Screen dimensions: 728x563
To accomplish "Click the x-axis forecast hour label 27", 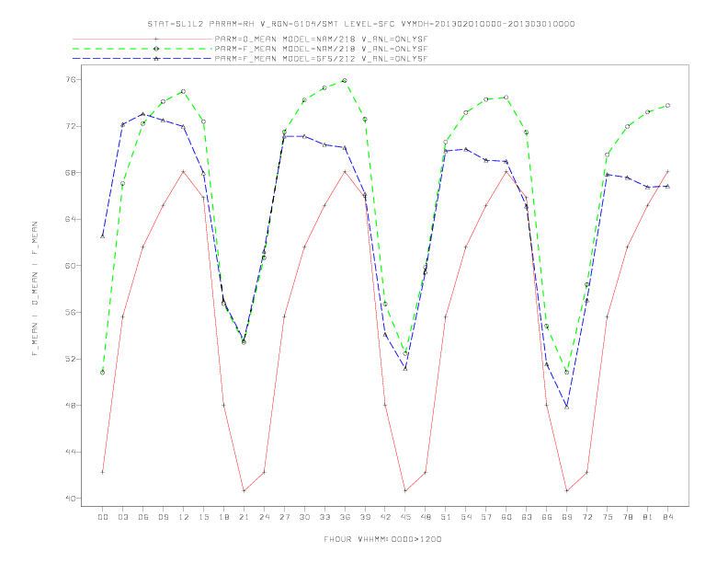I will coord(284,517).
